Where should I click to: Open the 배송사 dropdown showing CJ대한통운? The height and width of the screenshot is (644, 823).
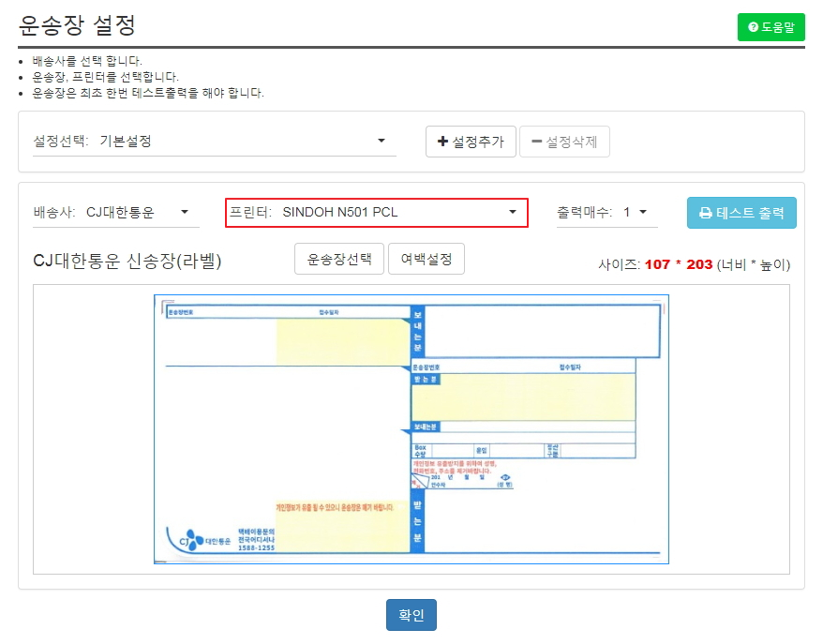point(116,213)
